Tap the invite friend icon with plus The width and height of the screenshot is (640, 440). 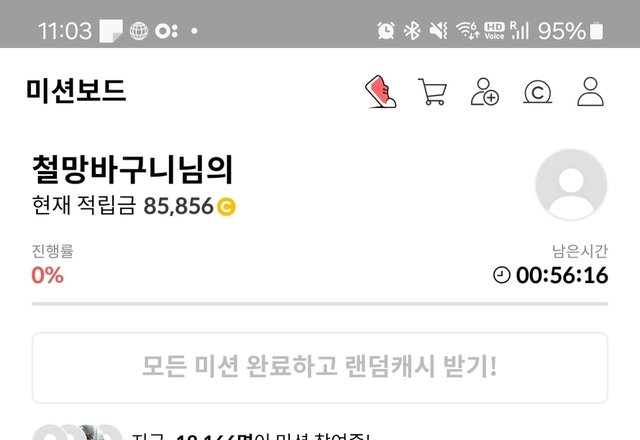(485, 91)
